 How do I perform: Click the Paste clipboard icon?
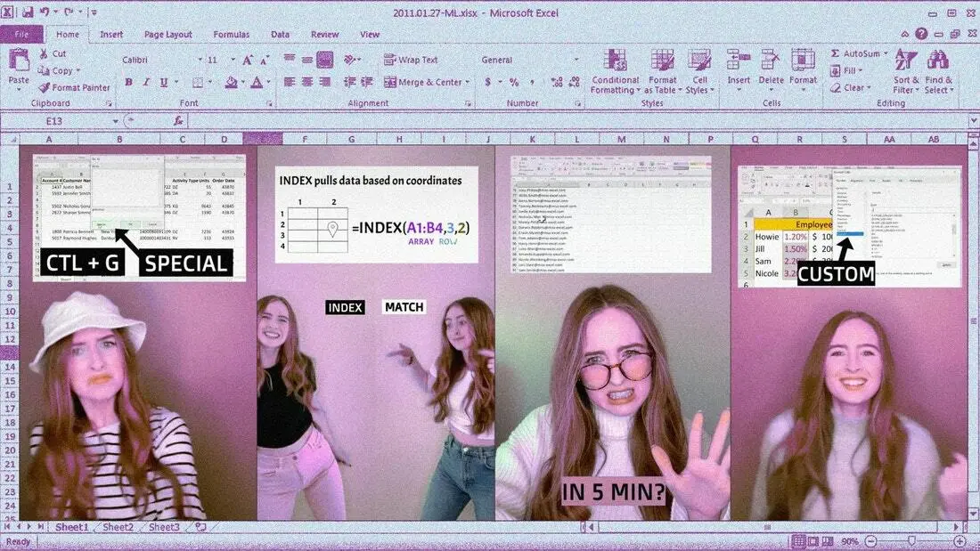19,61
